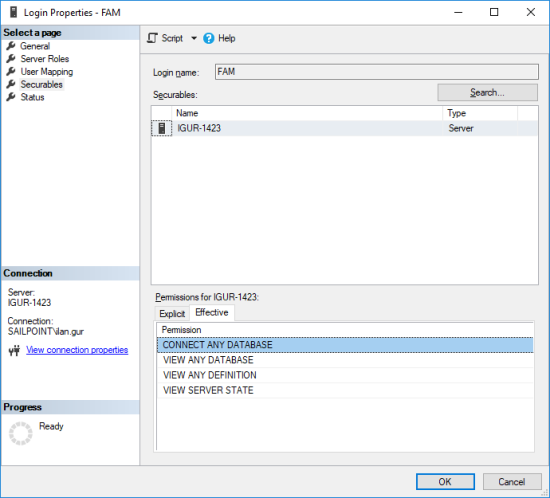The width and height of the screenshot is (550, 498).
Task: Click the Cancel button
Action: (512, 482)
